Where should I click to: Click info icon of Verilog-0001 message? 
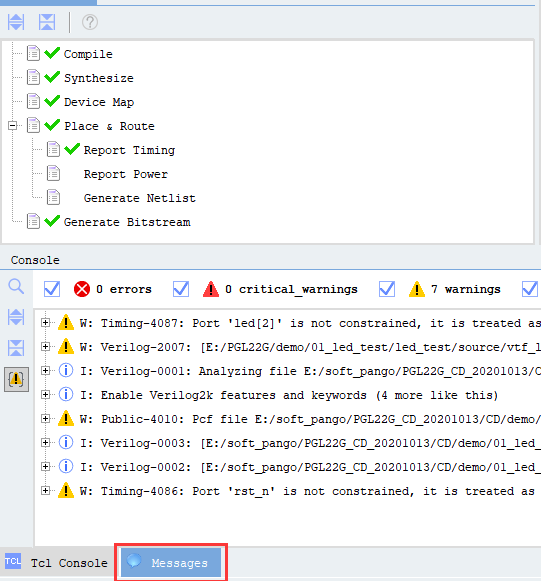coord(66,370)
